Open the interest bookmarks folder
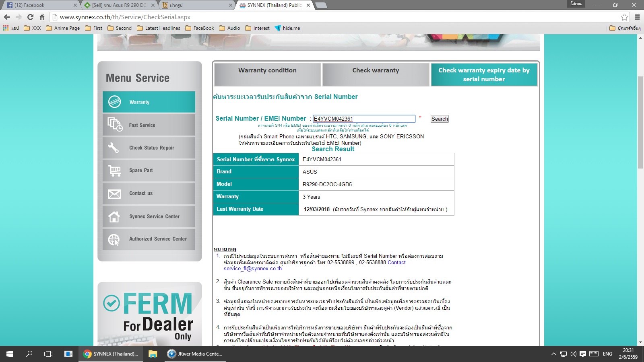 (x=258, y=28)
